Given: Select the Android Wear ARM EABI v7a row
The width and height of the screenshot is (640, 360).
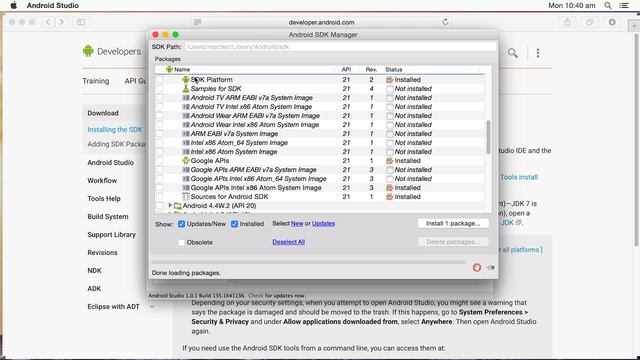Looking at the screenshot, I should click(320, 116).
